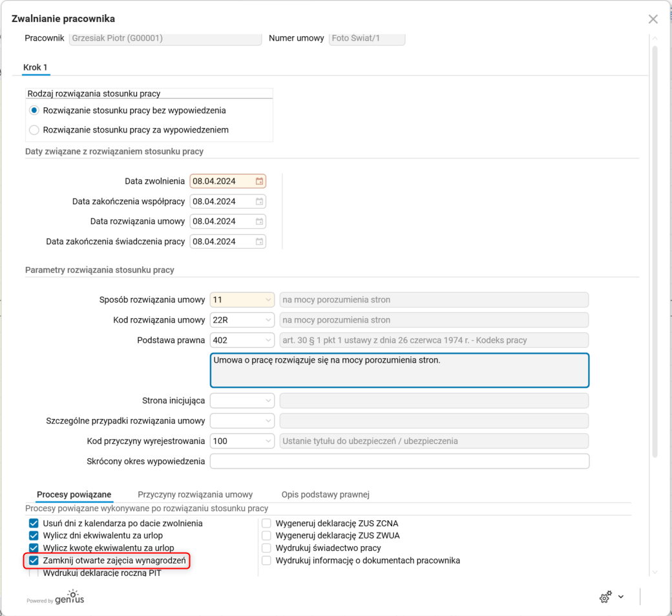
Task: Enable Wygeneruj deklarację ZUS ZWUA
Action: click(266, 535)
